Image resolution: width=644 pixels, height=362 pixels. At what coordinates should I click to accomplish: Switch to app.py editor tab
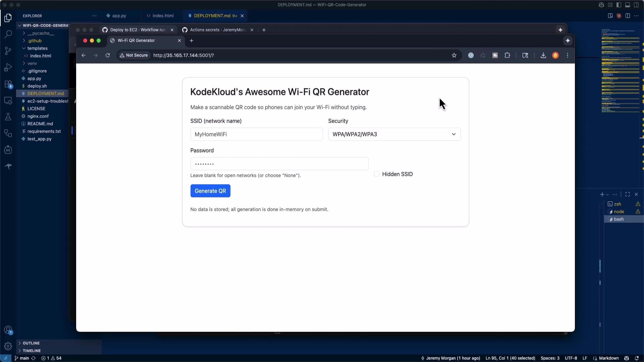coord(119,16)
